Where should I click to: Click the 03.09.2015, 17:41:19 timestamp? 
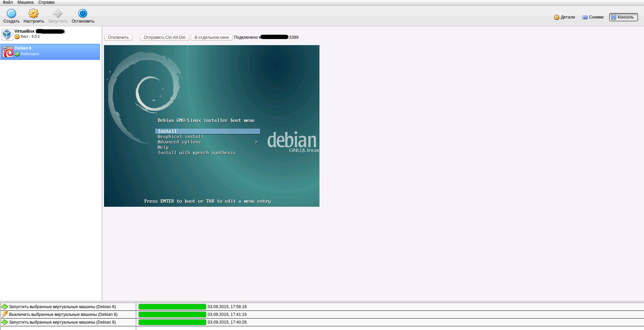(x=227, y=315)
